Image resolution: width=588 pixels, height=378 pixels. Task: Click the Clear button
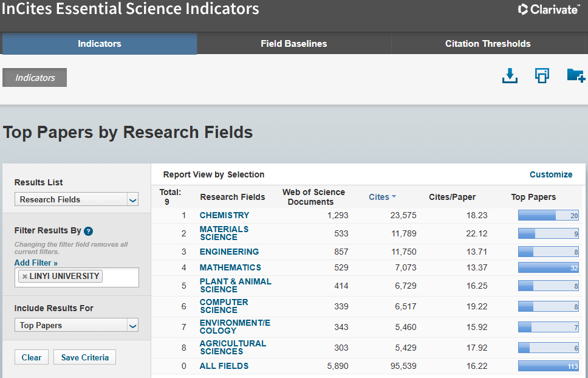32,357
